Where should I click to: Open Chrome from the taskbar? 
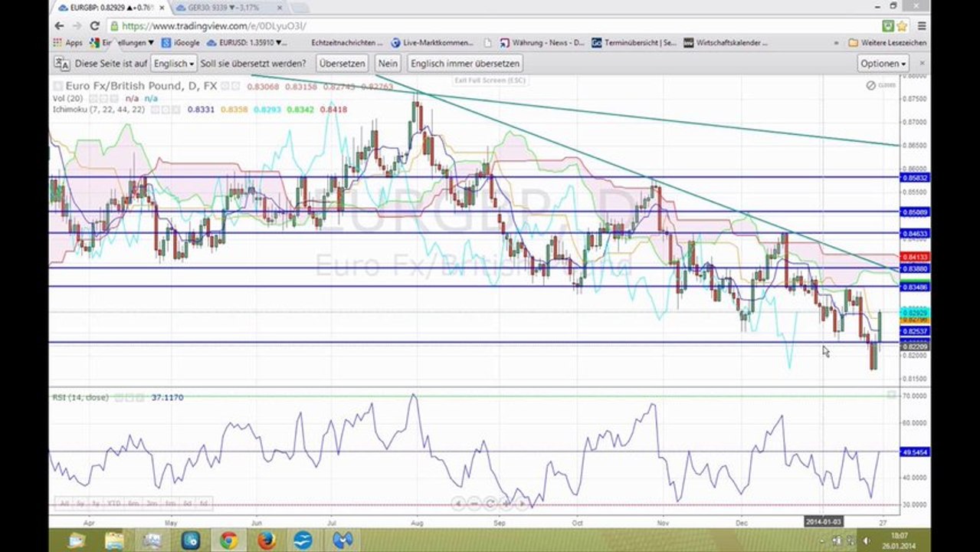228,540
